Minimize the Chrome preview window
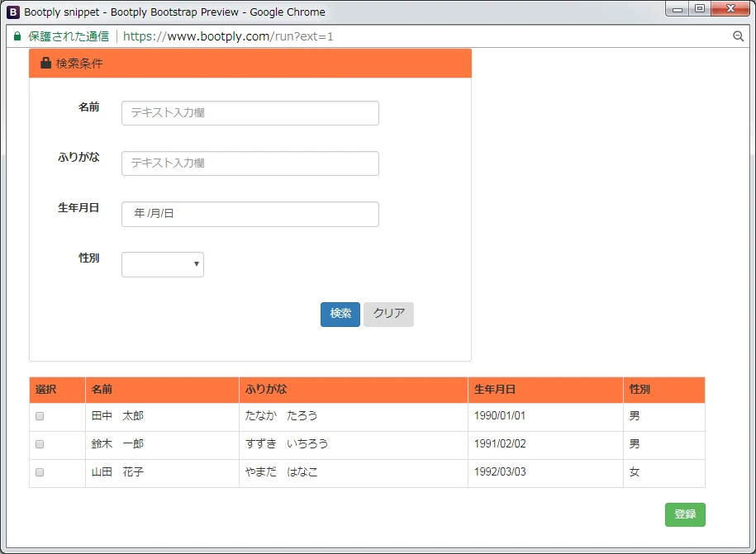The height and width of the screenshot is (554, 756). 678,9
